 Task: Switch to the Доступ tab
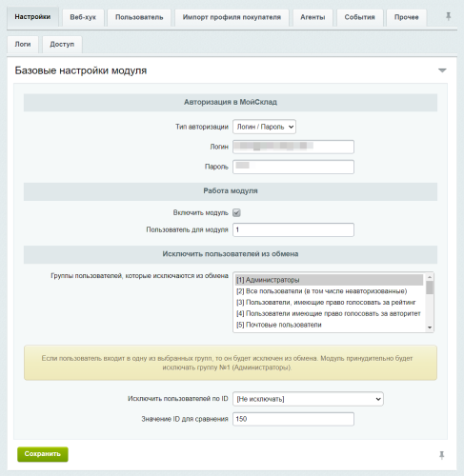click(62, 44)
